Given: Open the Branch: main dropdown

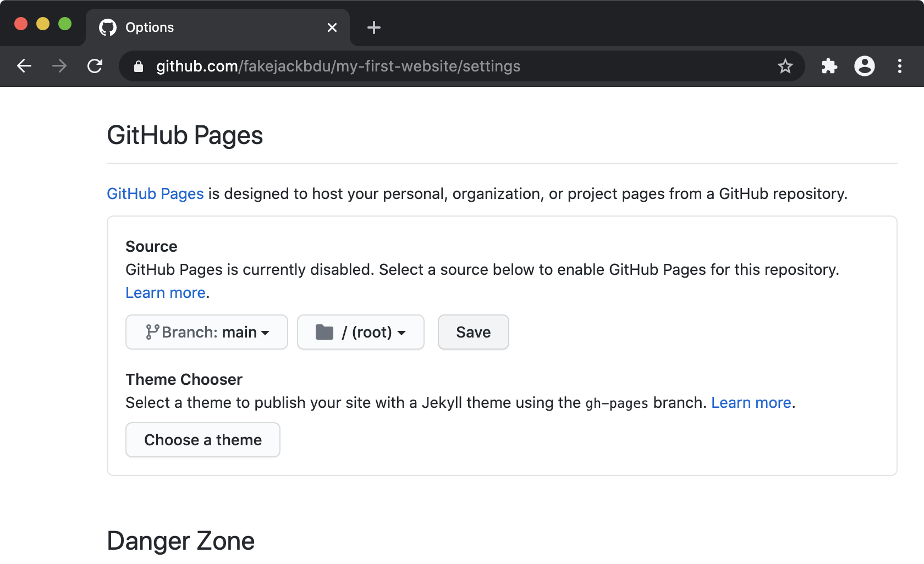Looking at the screenshot, I should (x=207, y=332).
